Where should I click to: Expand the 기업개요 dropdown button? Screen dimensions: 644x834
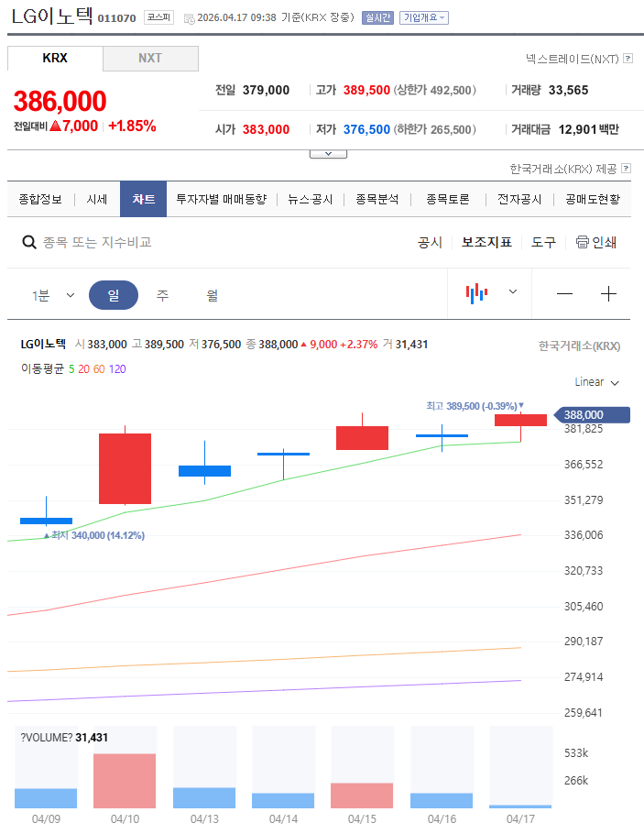click(424, 18)
